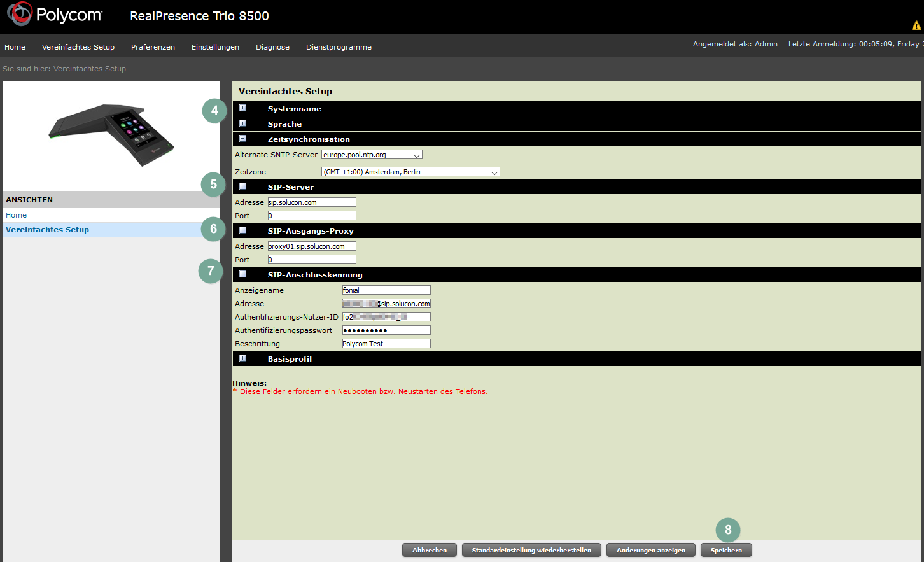Click the Speichern button
This screenshot has width=924, height=562.
[726, 550]
